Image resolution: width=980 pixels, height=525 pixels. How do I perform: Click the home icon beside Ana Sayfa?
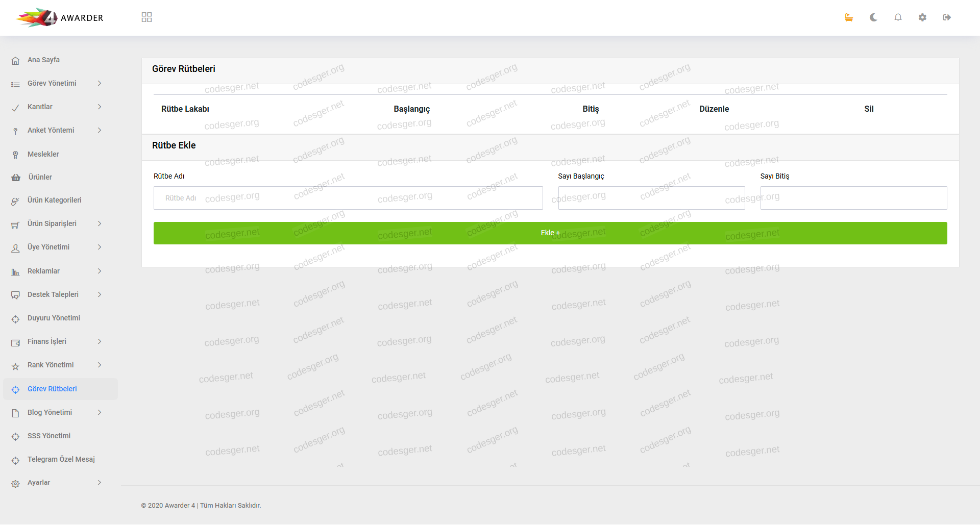click(16, 60)
